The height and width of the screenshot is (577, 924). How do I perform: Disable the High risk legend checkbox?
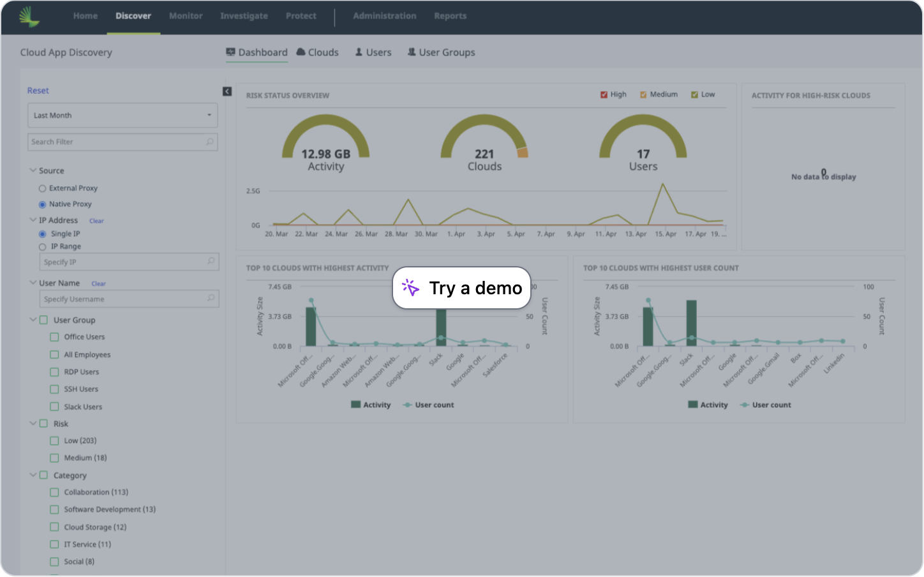(603, 94)
